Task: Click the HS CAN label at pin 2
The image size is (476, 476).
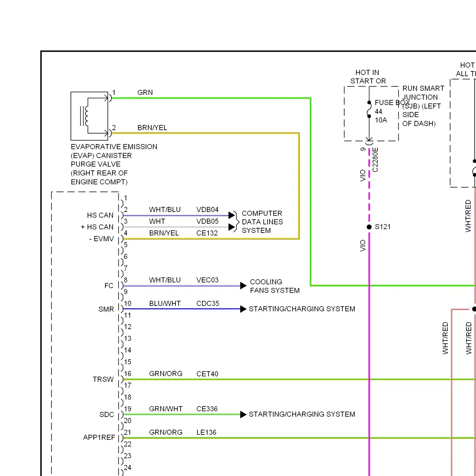Action: tap(100, 215)
